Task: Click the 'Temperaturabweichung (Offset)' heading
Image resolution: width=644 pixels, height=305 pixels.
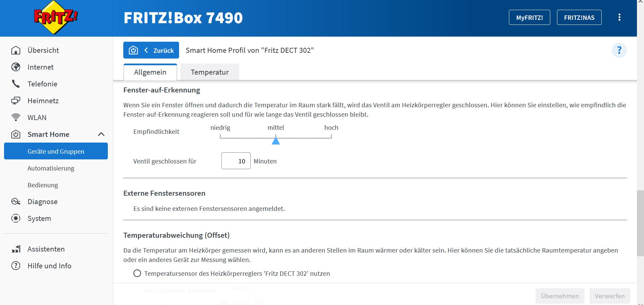Action: tap(176, 235)
